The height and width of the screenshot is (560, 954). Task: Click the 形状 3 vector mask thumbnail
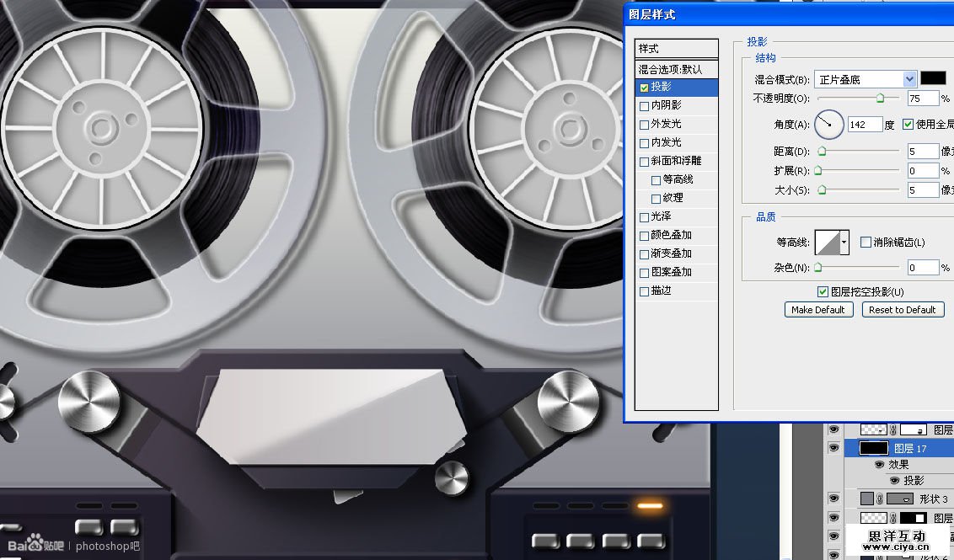click(x=900, y=499)
